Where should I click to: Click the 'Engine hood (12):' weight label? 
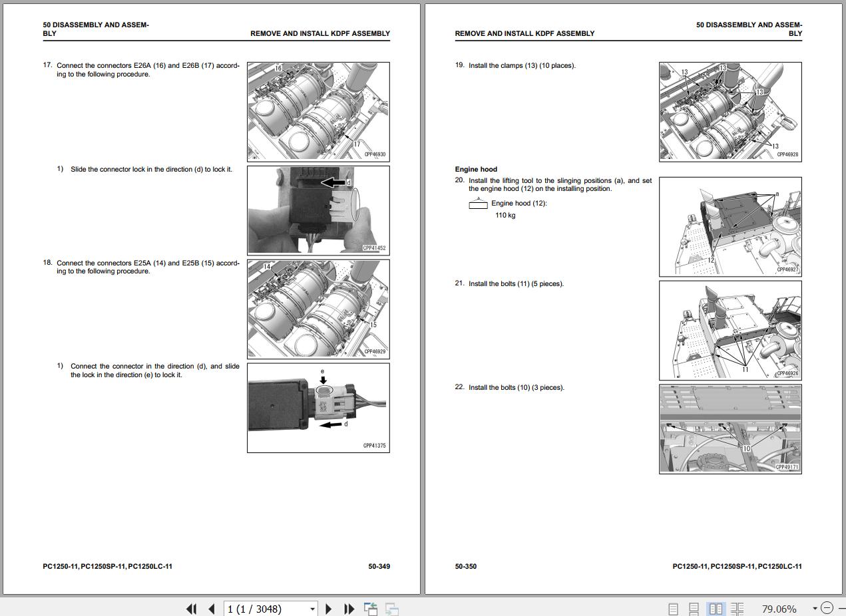point(519,203)
